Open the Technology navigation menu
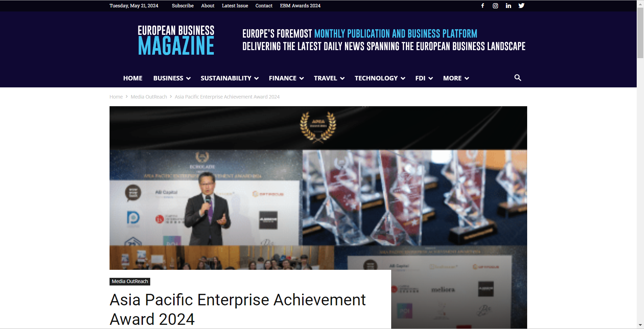The height and width of the screenshot is (329, 644). [x=380, y=78]
